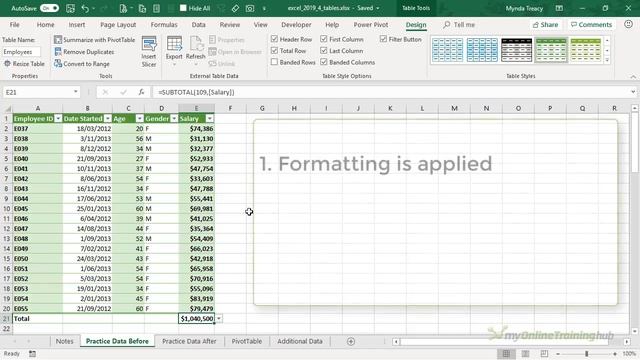Open Date Started filter dropdown
This screenshot has height=360, width=640.
pos(108,118)
